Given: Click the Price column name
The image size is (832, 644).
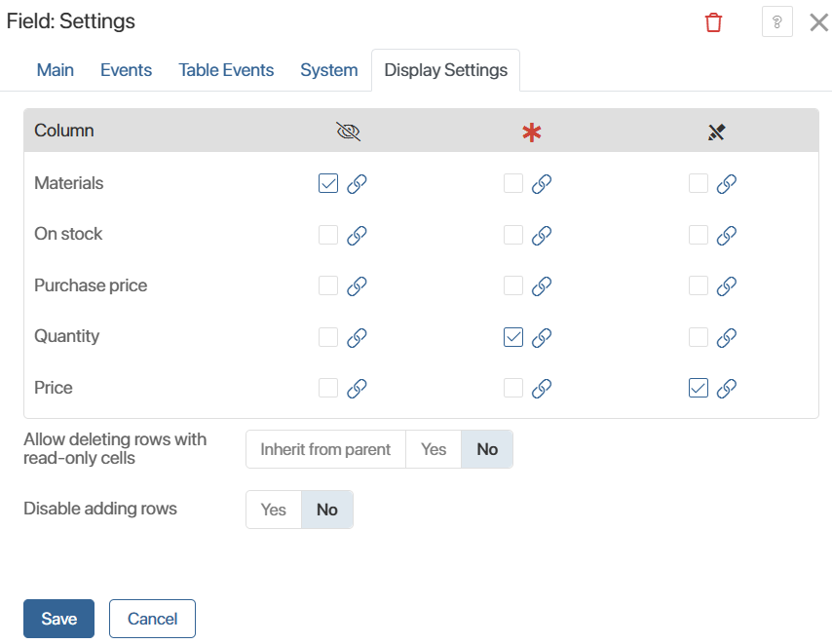Looking at the screenshot, I should [53, 388].
